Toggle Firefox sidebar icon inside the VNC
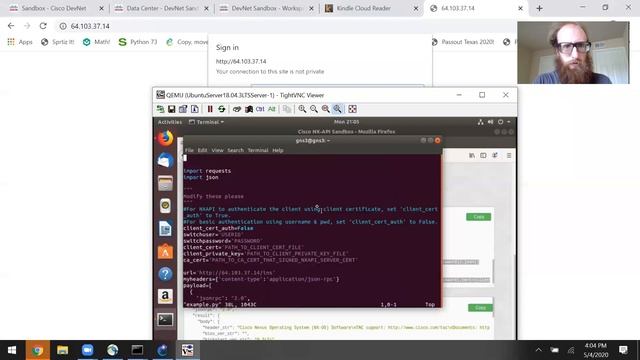Viewport: 640px width, 360px height. coord(483,156)
